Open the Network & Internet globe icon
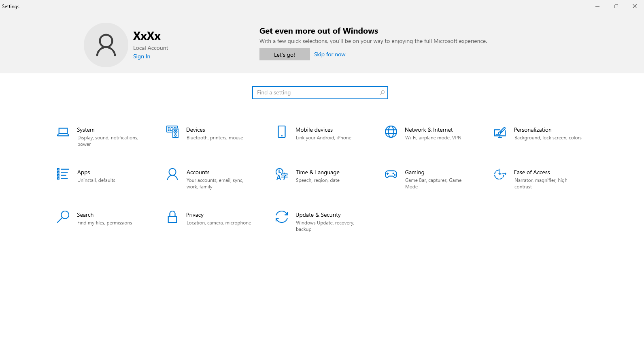The height and width of the screenshot is (348, 644). (x=391, y=132)
